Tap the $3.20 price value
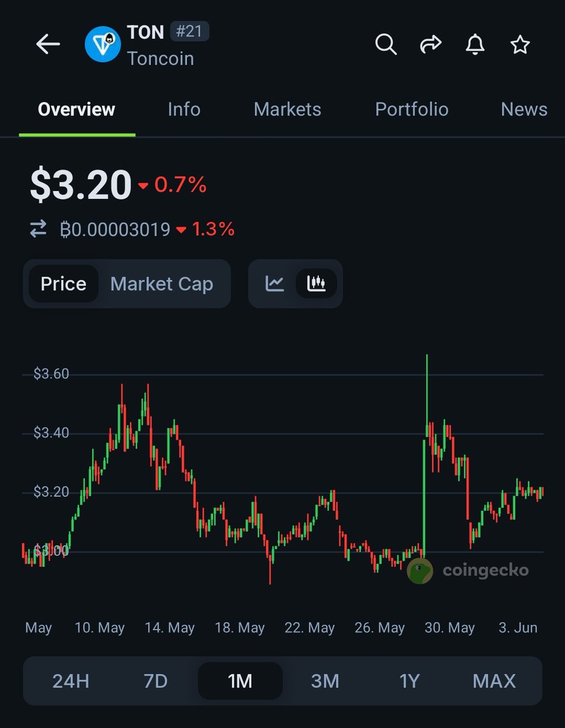The width and height of the screenshot is (565, 728). click(x=81, y=185)
